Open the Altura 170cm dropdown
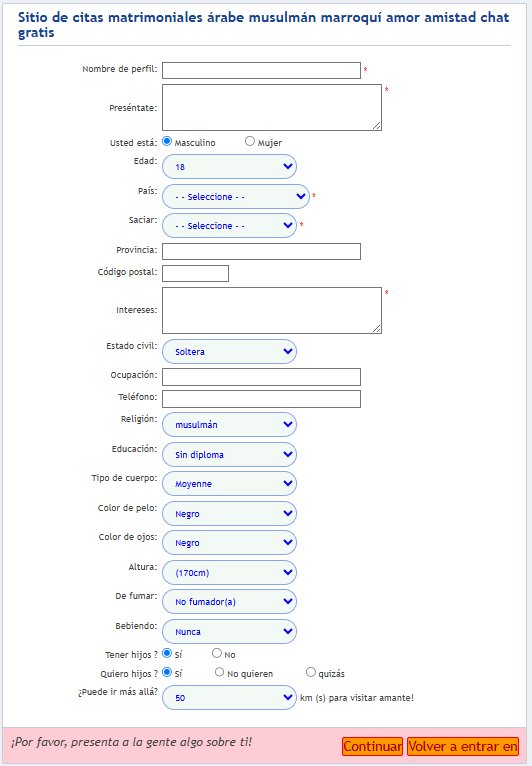 pyautogui.click(x=229, y=573)
